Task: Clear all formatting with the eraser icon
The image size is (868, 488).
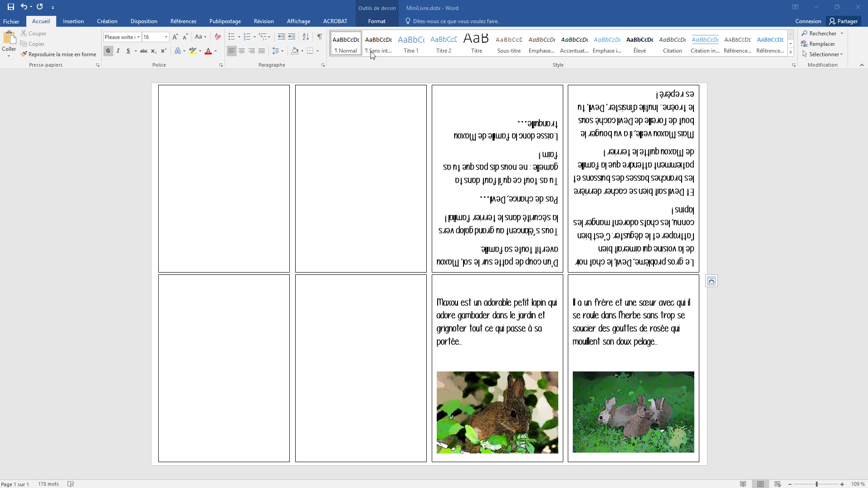Action: pyautogui.click(x=218, y=37)
